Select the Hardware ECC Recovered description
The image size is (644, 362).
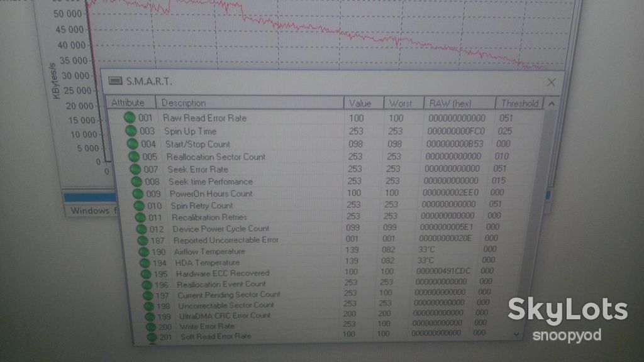click(222, 273)
